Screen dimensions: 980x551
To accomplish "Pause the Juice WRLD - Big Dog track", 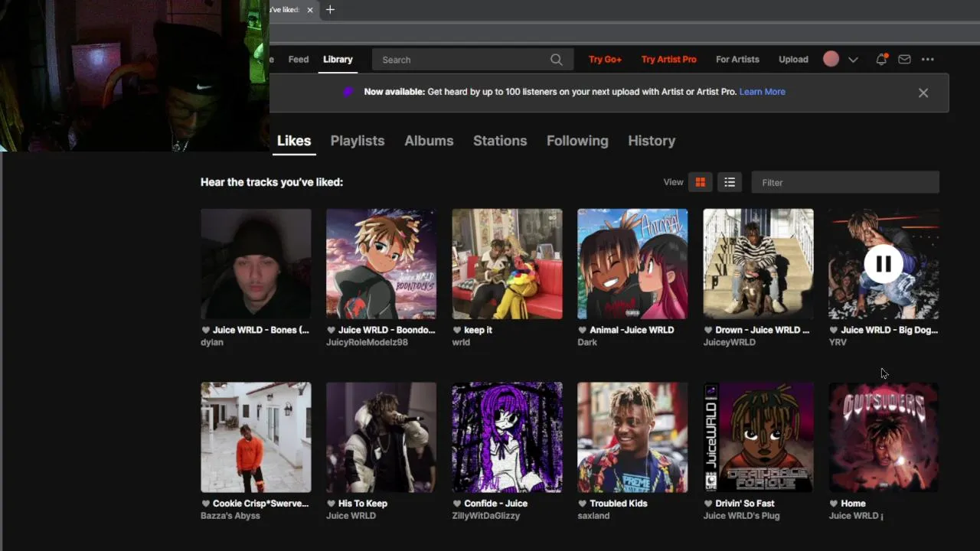I will click(884, 264).
